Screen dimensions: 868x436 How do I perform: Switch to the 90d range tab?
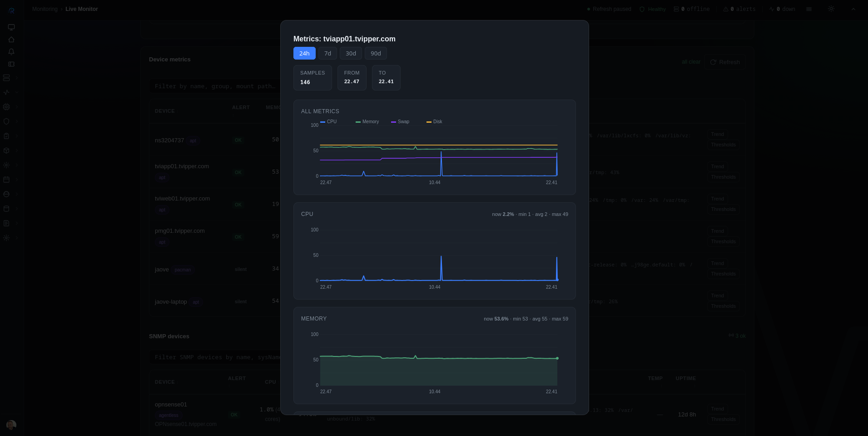pos(376,53)
